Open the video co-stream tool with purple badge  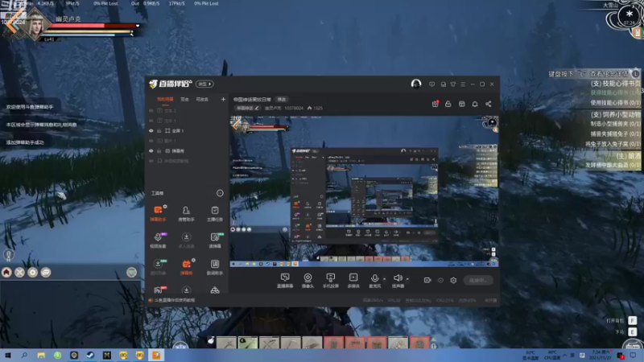[158, 240]
